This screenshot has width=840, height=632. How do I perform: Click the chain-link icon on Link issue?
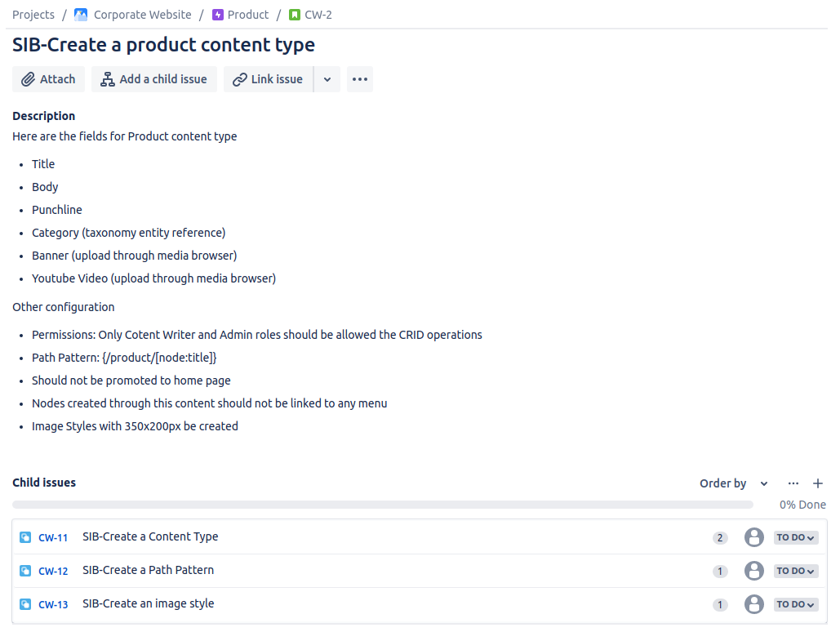(242, 79)
